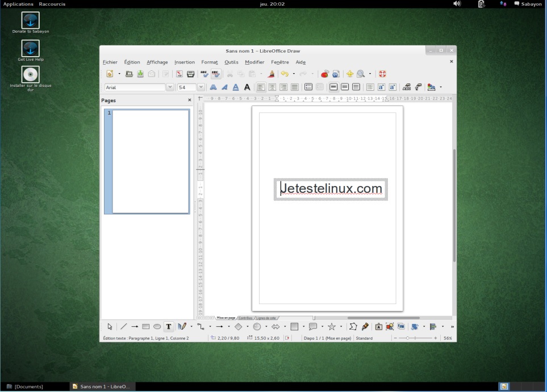Select the Flowchart shapes tool
This screenshot has height=392, width=547.
tap(294, 327)
